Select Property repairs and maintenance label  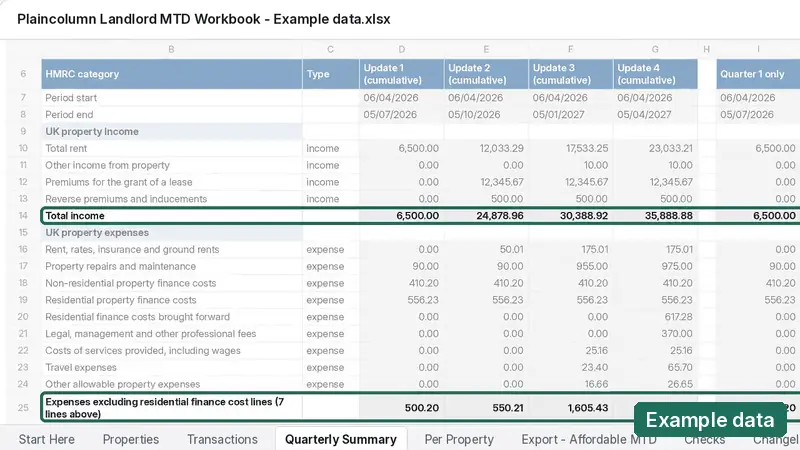click(171, 266)
